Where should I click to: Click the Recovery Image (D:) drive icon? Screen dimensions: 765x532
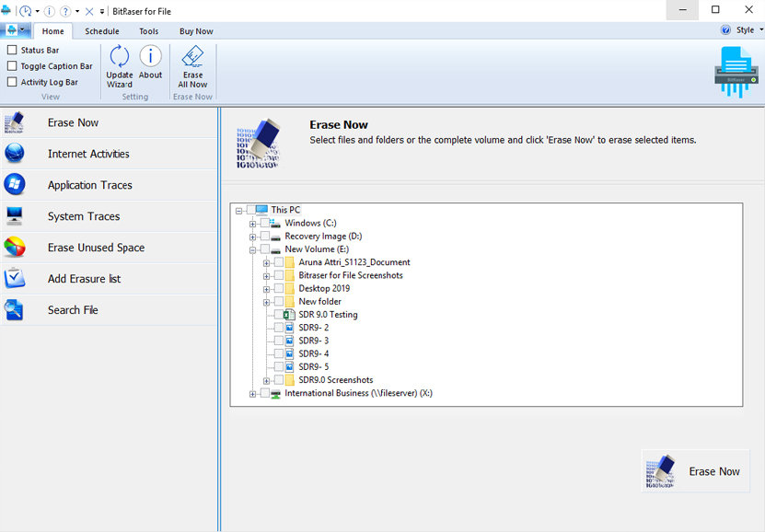coord(275,237)
